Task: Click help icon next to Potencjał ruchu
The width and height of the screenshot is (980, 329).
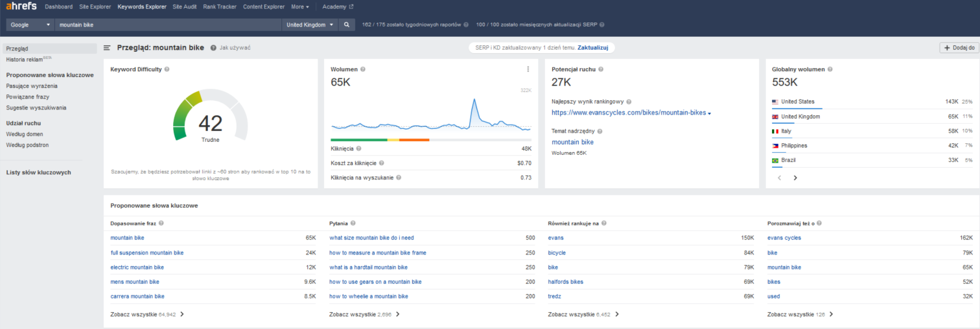Action: pyautogui.click(x=601, y=69)
